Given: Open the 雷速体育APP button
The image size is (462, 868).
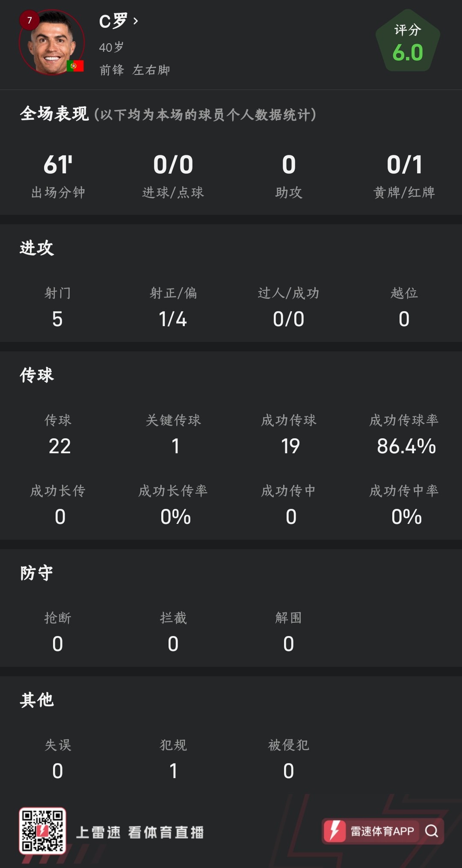Looking at the screenshot, I should [x=382, y=831].
